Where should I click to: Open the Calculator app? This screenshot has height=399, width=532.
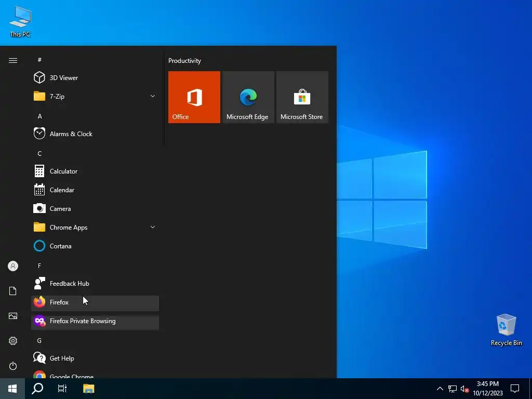tap(95, 171)
